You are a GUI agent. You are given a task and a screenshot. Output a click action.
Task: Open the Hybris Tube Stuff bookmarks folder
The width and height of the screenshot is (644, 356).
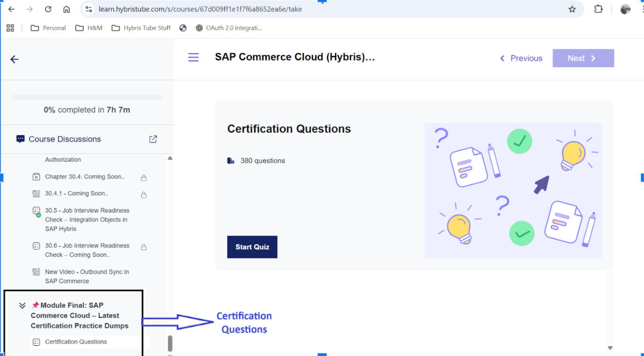pyautogui.click(x=140, y=28)
